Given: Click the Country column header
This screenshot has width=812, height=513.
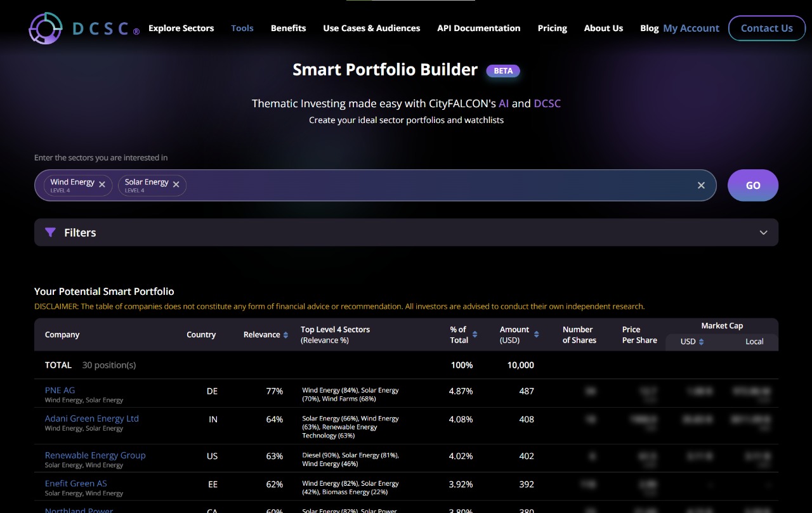Looking at the screenshot, I should click(201, 335).
